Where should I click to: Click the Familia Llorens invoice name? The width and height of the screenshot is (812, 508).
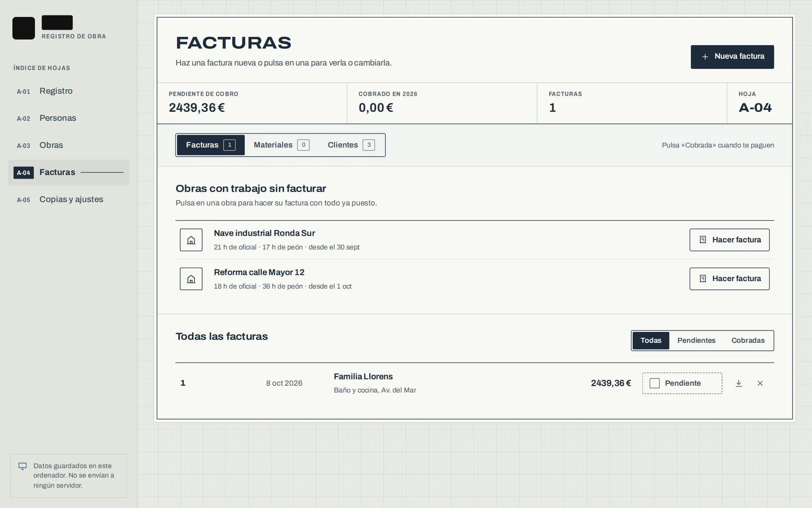click(363, 376)
